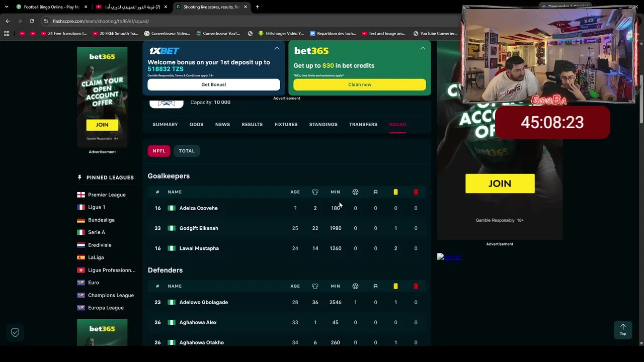Image resolution: width=644 pixels, height=362 pixels.
Task: Open the tab search dropdown arrow
Action: (x=7, y=7)
